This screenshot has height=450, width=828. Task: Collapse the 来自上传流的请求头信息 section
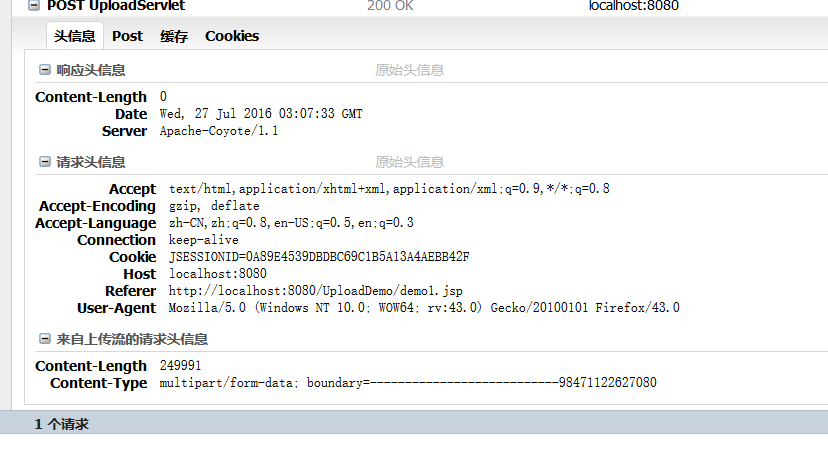coord(45,339)
